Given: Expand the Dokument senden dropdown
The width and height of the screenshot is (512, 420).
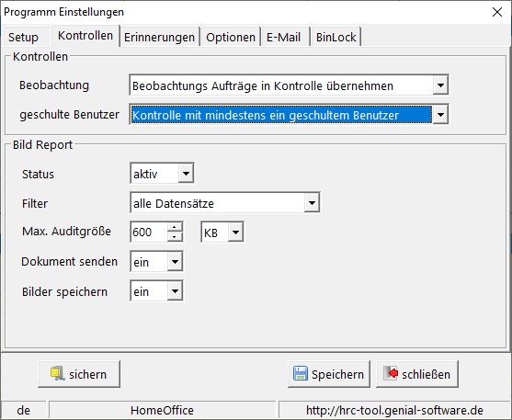Looking at the screenshot, I should tap(175, 261).
